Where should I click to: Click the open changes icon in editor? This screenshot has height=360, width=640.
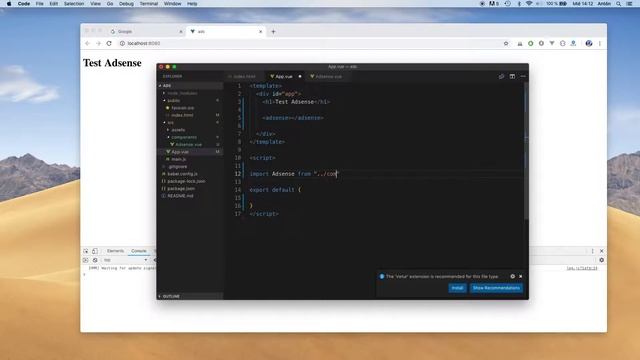tap(501, 76)
